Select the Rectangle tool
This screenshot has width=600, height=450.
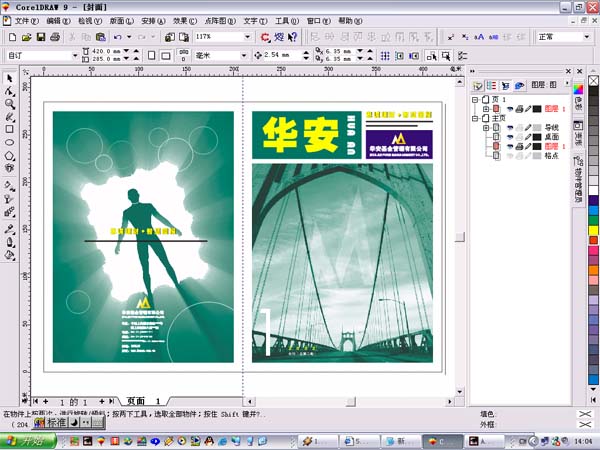point(10,129)
